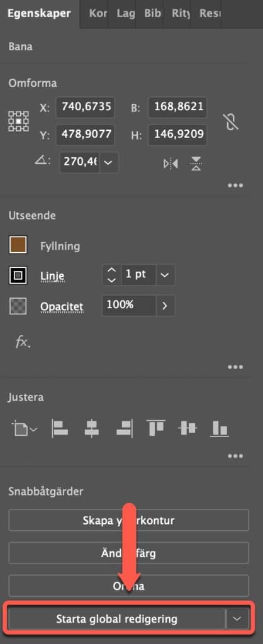The height and width of the screenshot is (644, 263).
Task: Open the align-to options dropdown
Action: click(24, 429)
